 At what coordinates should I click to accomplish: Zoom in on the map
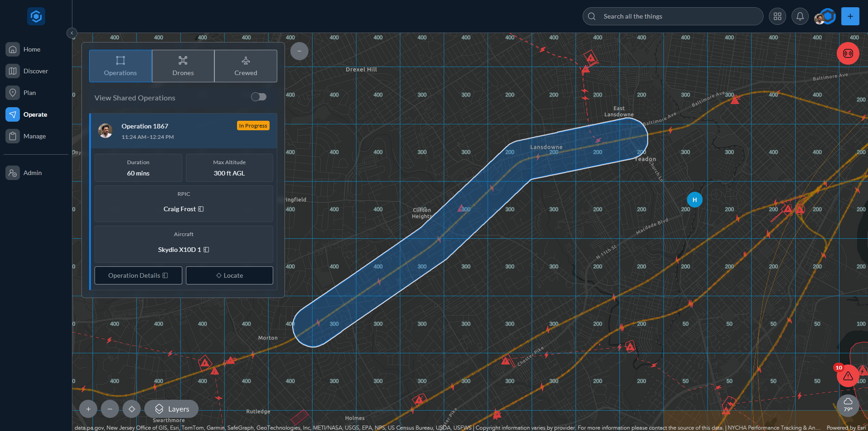click(x=88, y=409)
